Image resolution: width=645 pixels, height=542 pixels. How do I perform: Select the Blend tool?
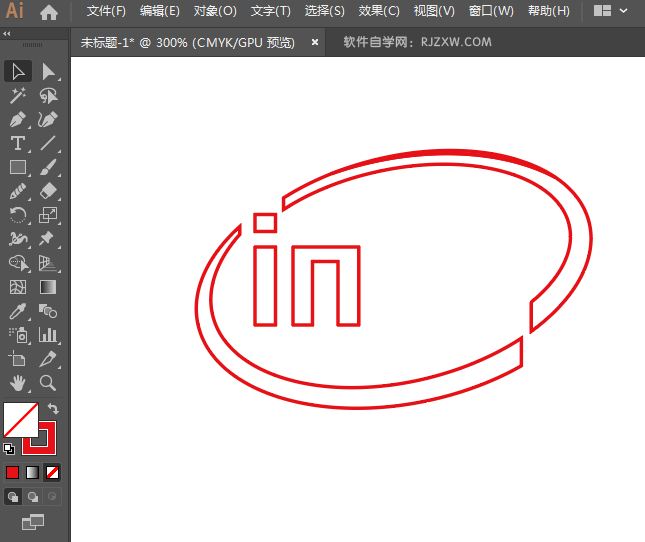click(48, 311)
